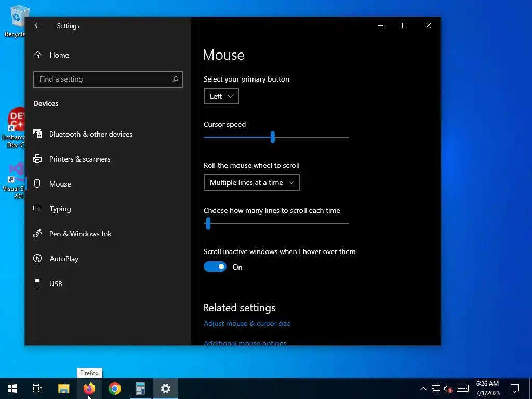
Task: Click the Bluetooth devices icon
Action: (37, 134)
